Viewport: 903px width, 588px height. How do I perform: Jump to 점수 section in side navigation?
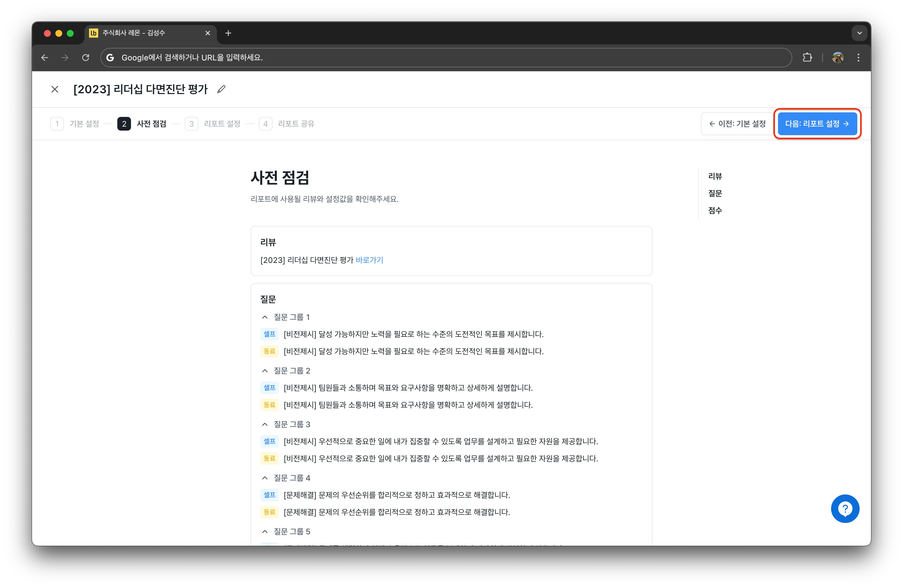(x=715, y=210)
